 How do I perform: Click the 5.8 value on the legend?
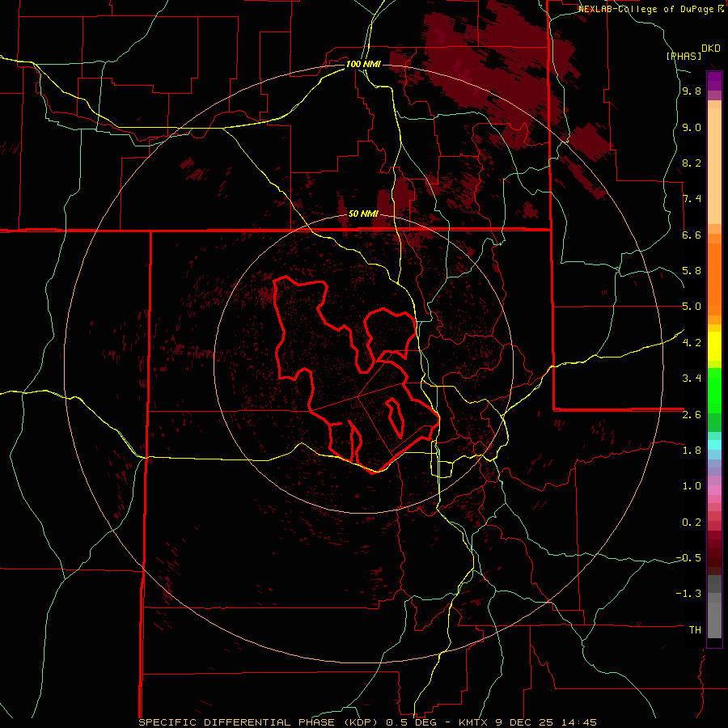click(x=692, y=271)
